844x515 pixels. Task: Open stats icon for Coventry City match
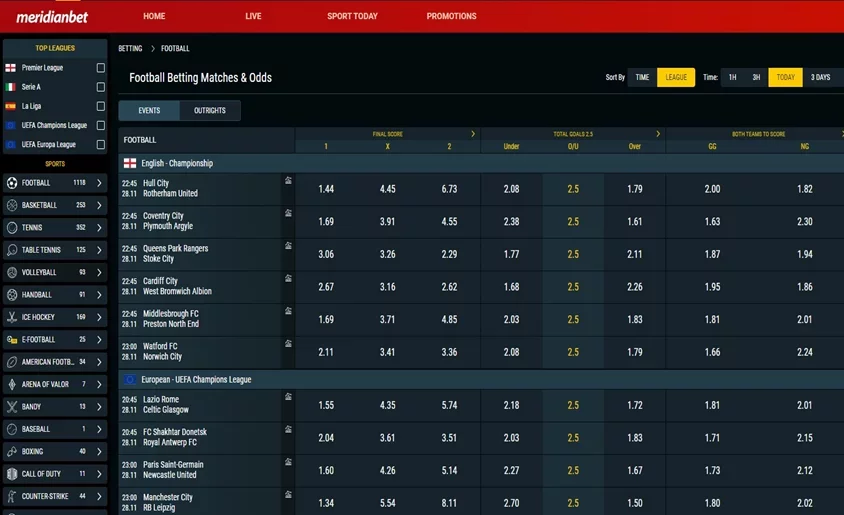click(x=289, y=213)
